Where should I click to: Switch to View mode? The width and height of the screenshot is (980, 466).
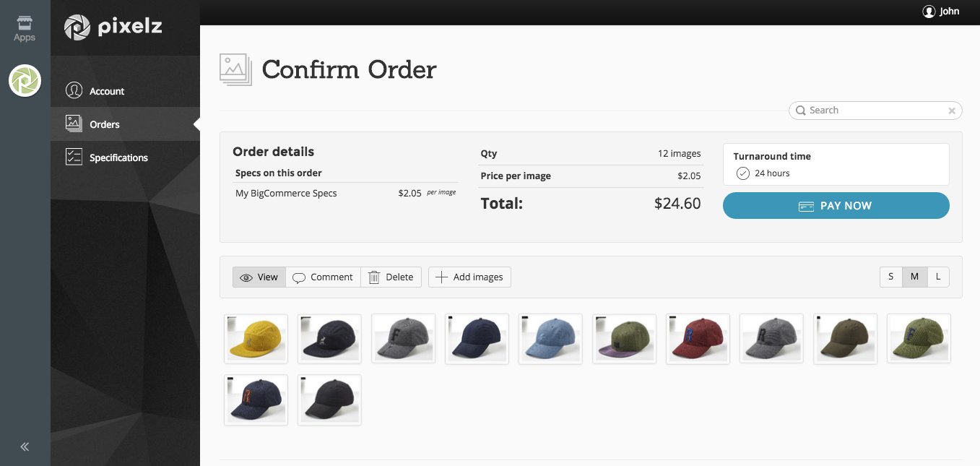pos(259,277)
